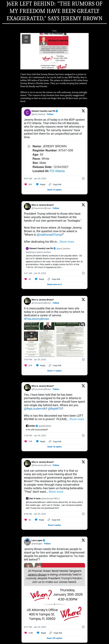Open FCI Atlanta link
Image resolution: width=109 pixels, height=644 pixels.
coord(57,171)
